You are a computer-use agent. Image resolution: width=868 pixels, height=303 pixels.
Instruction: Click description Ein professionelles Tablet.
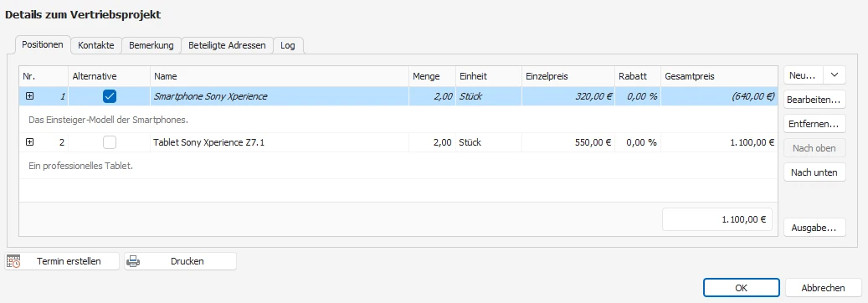(80, 166)
